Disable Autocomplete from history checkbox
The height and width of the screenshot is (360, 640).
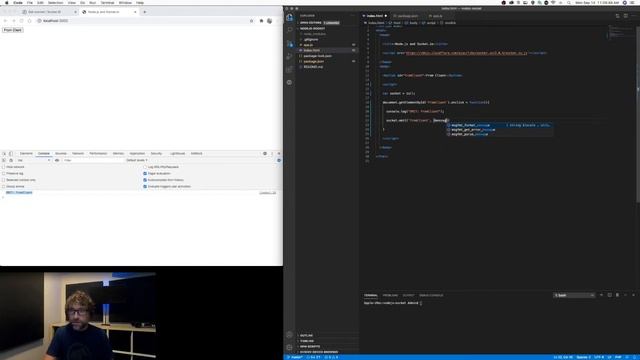tap(145, 180)
